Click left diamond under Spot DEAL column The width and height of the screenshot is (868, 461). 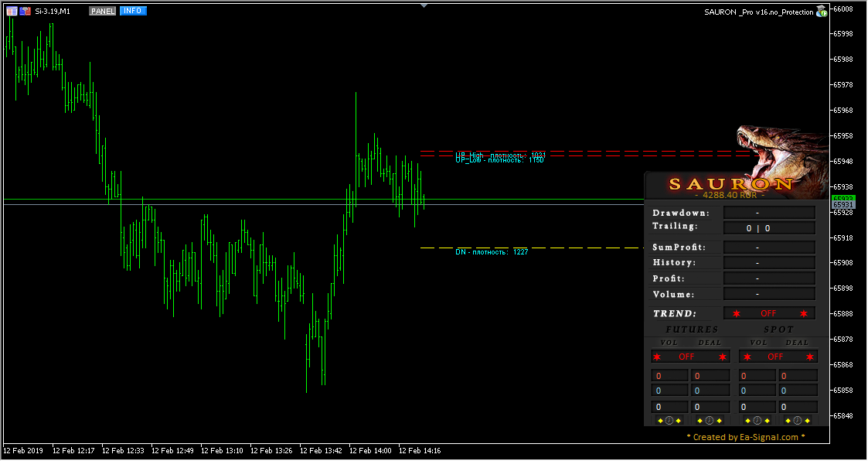coord(789,421)
